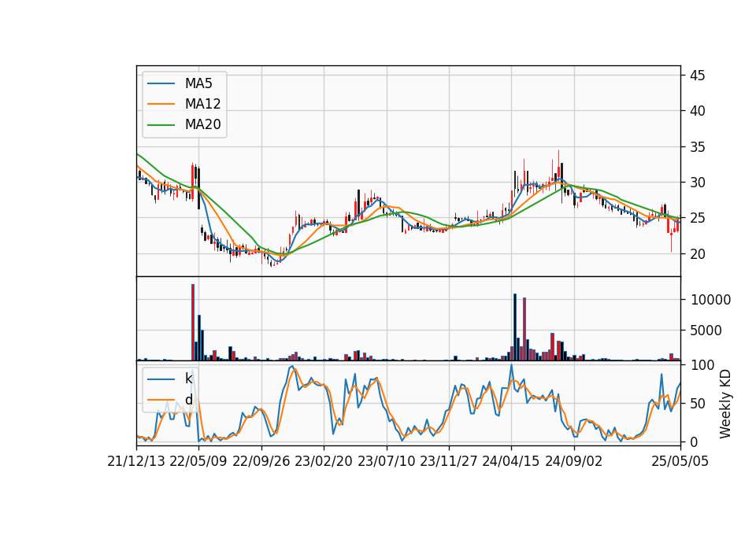Click the tallest volume bar near 22/05/09
Screen dimensions: 756x543
coord(193,323)
